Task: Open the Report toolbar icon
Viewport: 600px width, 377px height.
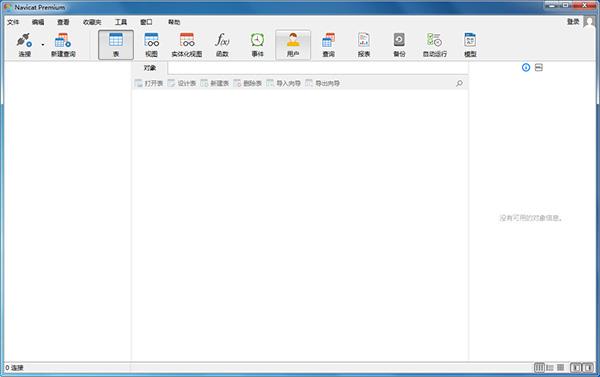Action: (364, 45)
